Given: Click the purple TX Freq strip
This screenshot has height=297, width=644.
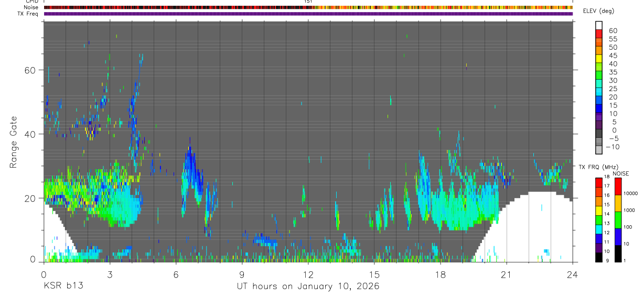Looking at the screenshot, I should point(308,14).
